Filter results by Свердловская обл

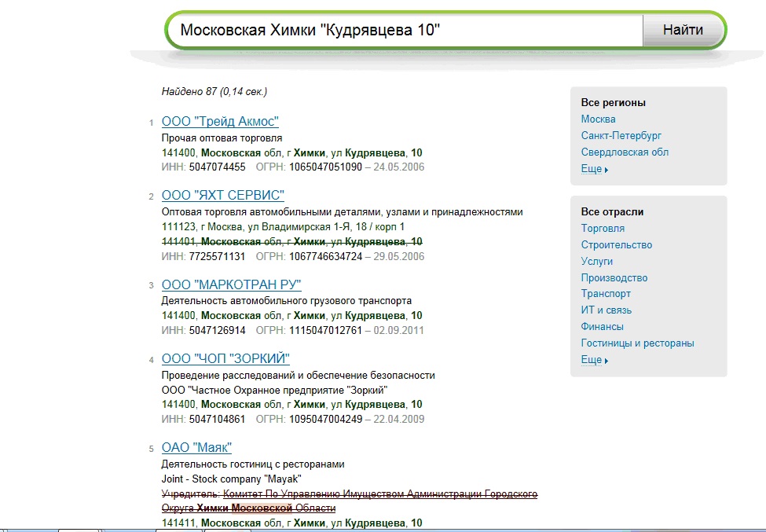click(625, 152)
